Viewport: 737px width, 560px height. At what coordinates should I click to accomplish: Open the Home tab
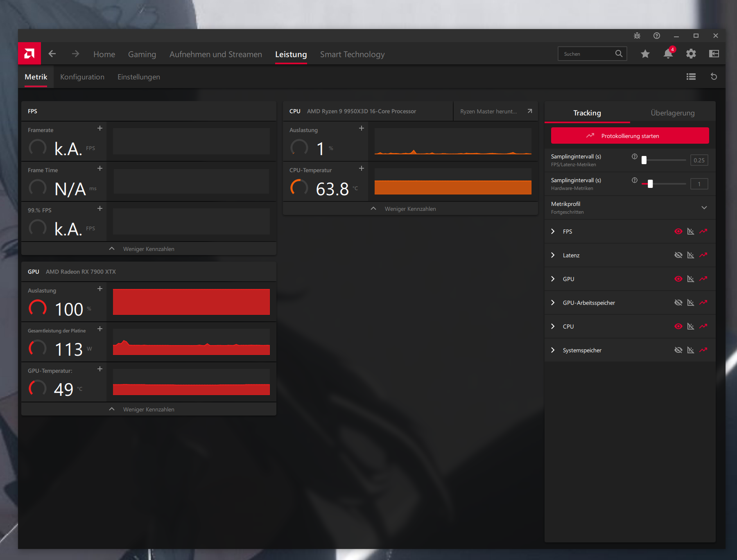point(104,54)
